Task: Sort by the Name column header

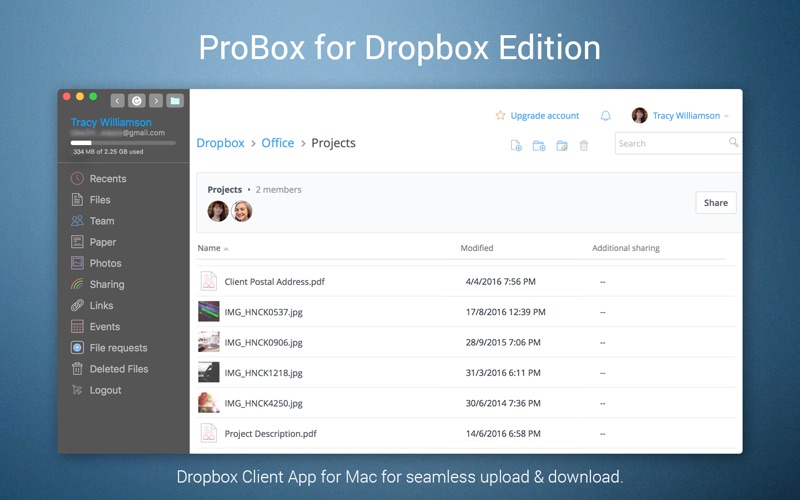Action: pyautogui.click(x=213, y=248)
